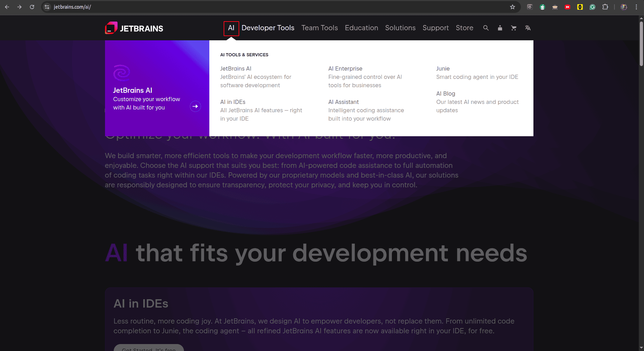Click the red YouTube-style extension icon

(567, 7)
